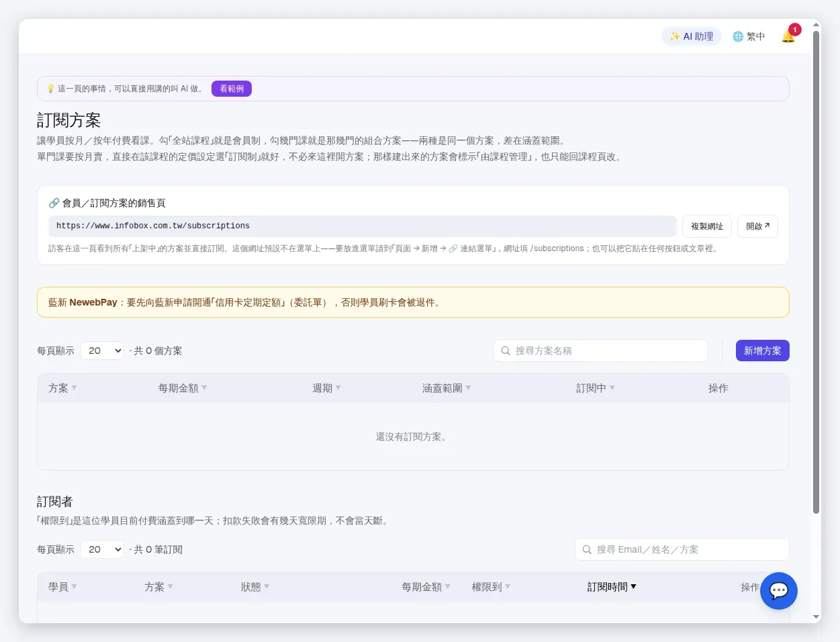Open subscribers per-page dropdown showing 20
Image resolution: width=840 pixels, height=642 pixels.
(102, 549)
